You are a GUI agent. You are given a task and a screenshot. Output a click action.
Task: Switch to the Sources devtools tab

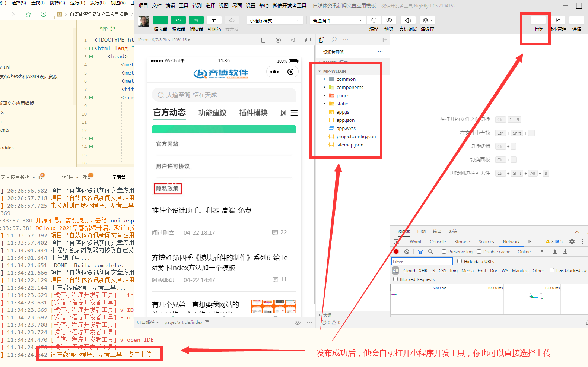point(486,242)
